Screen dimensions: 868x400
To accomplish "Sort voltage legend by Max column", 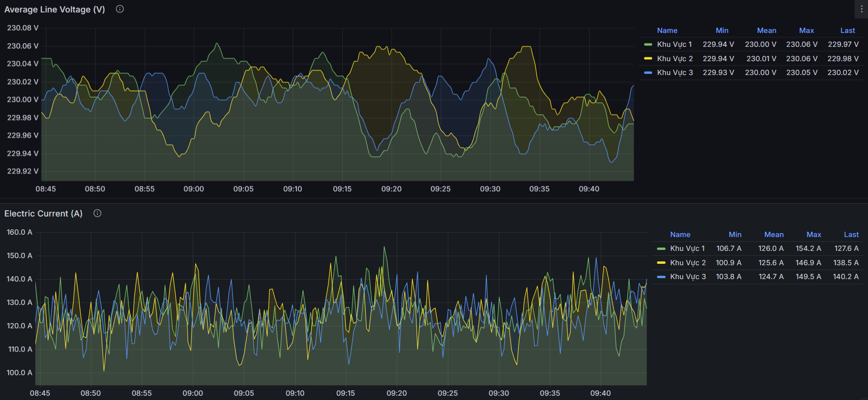I will pos(806,31).
